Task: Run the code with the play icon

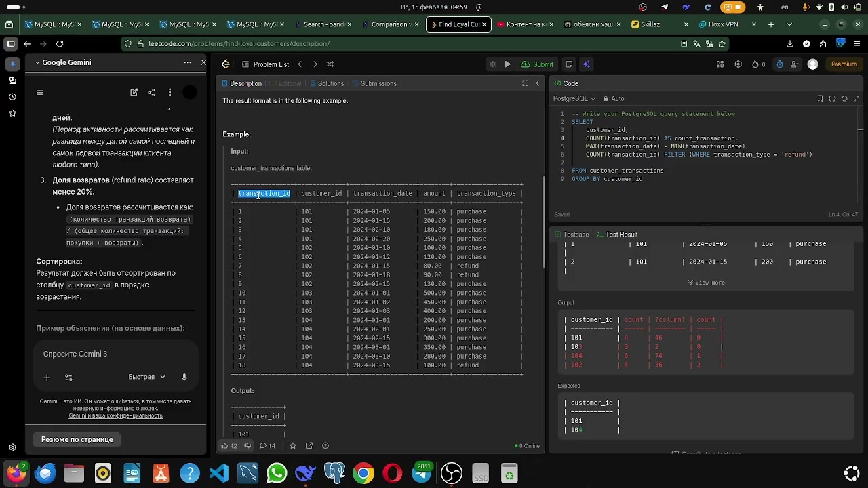Action: (x=507, y=64)
